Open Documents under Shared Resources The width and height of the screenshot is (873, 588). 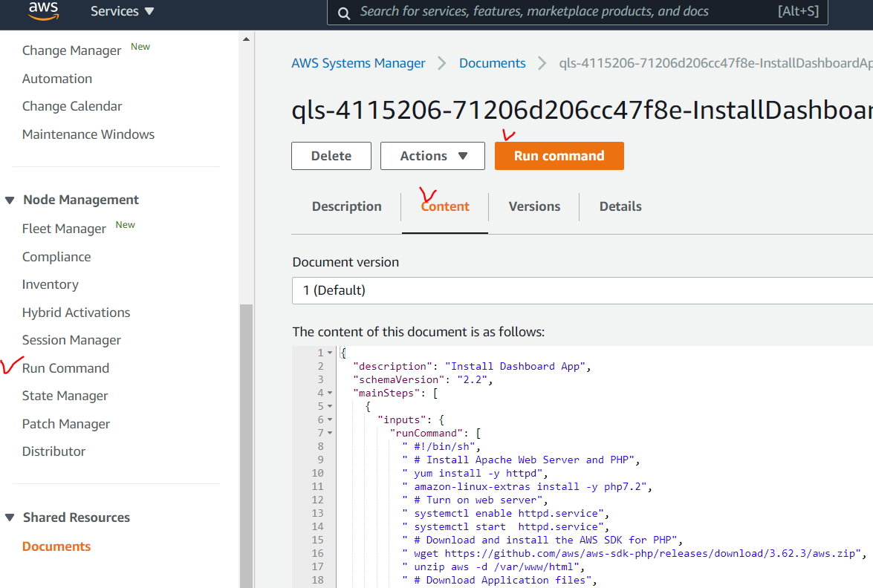pyautogui.click(x=56, y=546)
